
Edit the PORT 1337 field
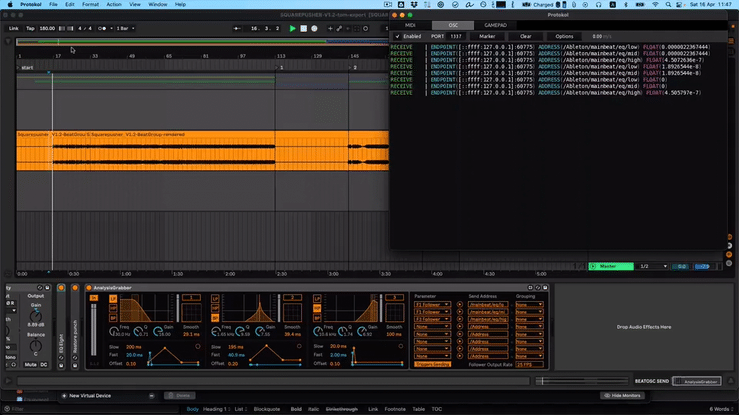(456, 36)
